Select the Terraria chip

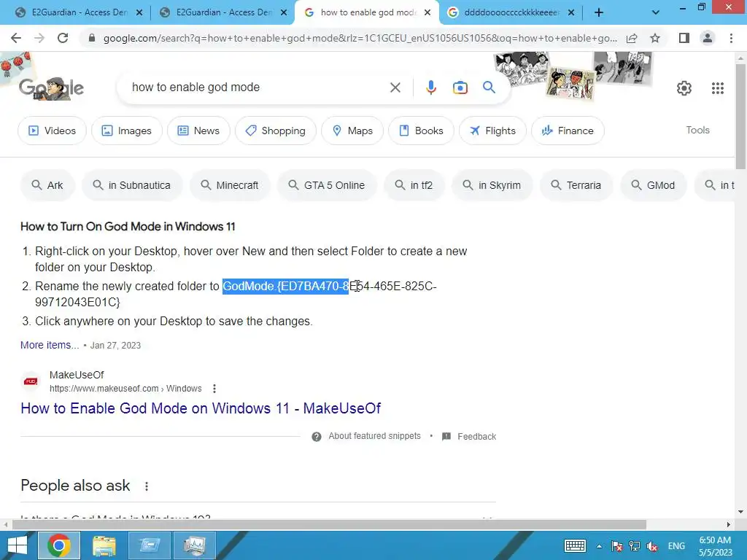click(576, 185)
